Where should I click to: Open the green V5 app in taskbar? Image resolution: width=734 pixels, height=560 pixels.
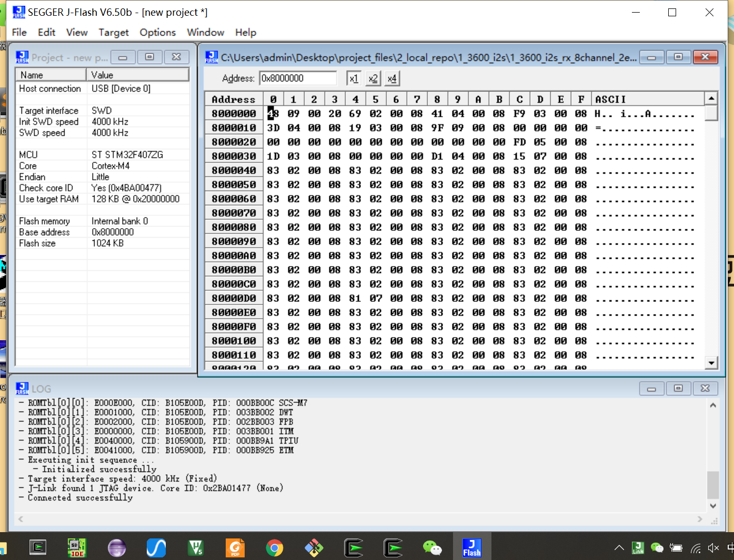coord(196,548)
